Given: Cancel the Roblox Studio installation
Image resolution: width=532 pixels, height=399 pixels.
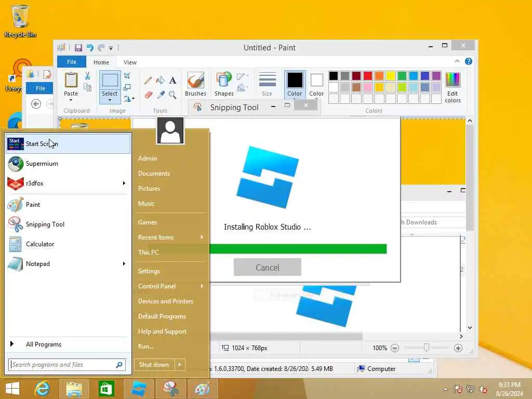Looking at the screenshot, I should click(x=268, y=268).
